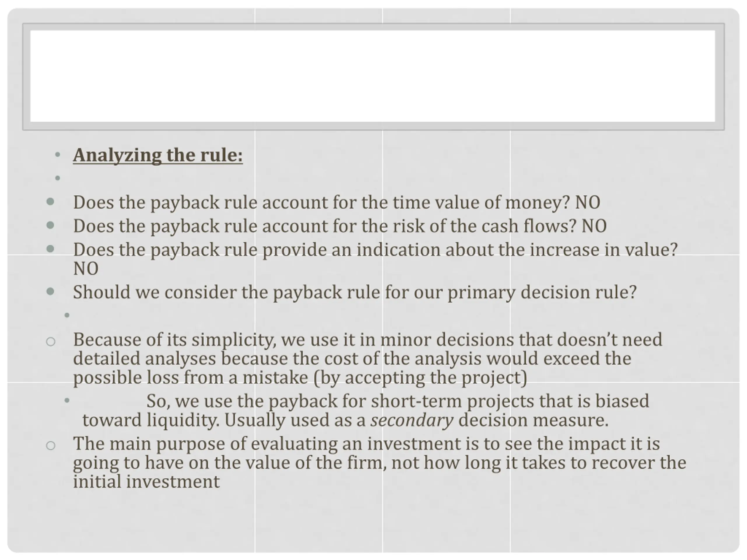Click the words 'initial investment' at the end
Viewport: 747px width, 560px height.
pyautogui.click(x=146, y=482)
